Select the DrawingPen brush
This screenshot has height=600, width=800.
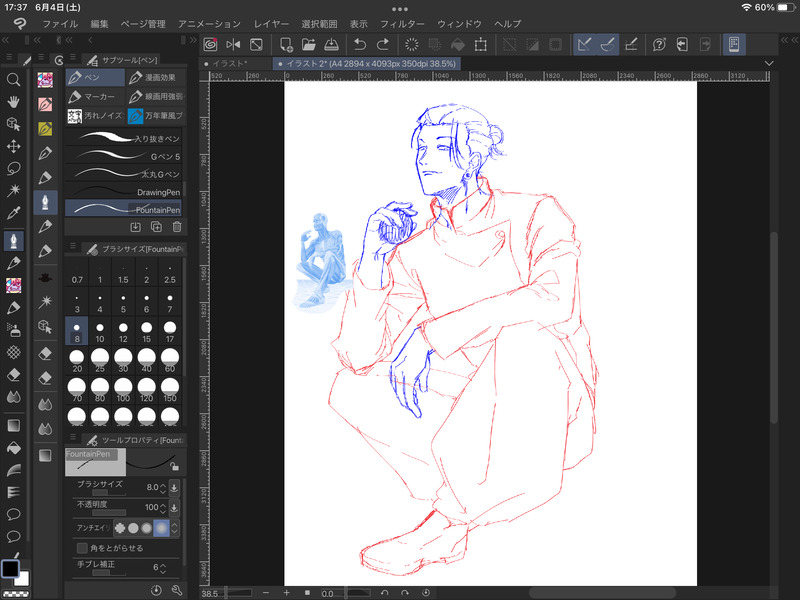coord(123,192)
